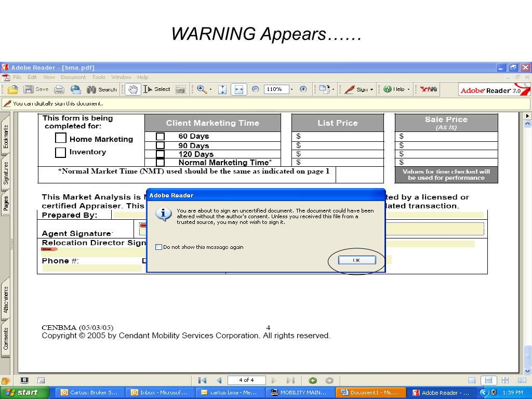The width and height of the screenshot is (532, 399).
Task: Check the Normal Marketing Time box
Action: click(x=160, y=163)
